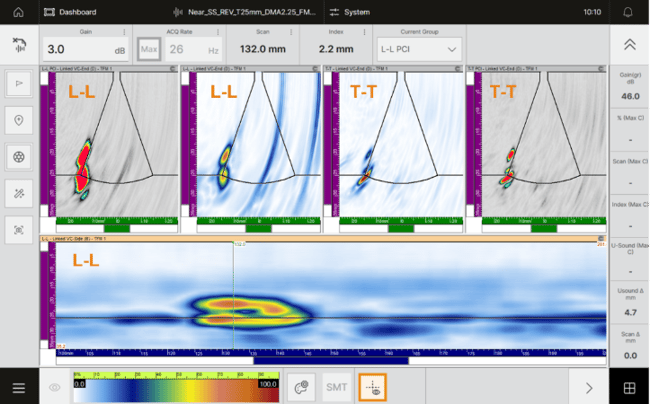Open the hamburger main menu
The width and height of the screenshot is (650, 404).
pyautogui.click(x=19, y=388)
